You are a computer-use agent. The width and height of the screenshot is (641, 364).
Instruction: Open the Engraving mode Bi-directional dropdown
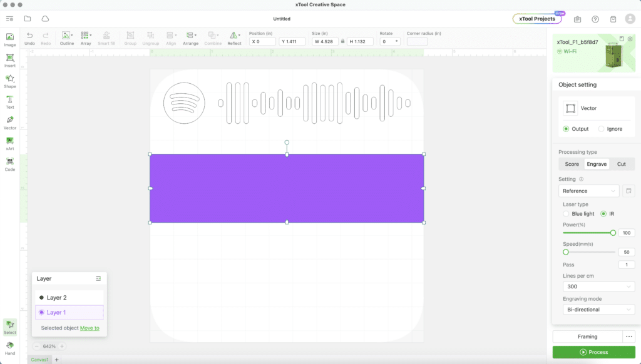pyautogui.click(x=598, y=309)
